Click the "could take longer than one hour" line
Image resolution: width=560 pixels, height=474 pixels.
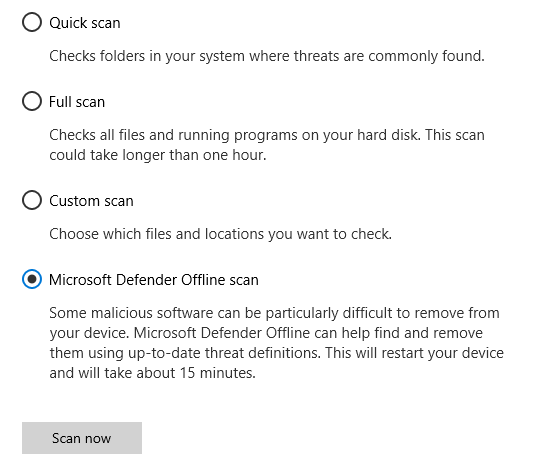[158, 155]
